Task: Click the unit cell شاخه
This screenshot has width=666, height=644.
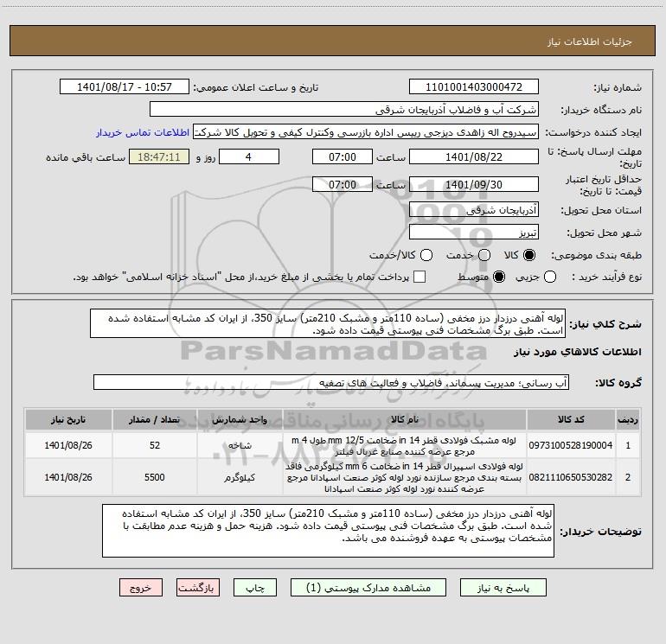Action: pos(240,445)
